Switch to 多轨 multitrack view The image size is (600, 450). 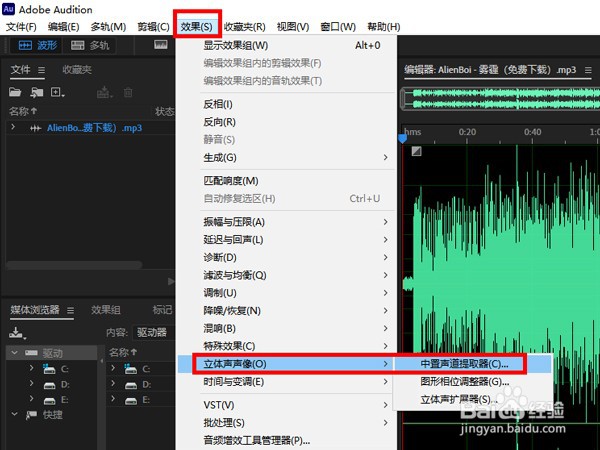(90, 46)
